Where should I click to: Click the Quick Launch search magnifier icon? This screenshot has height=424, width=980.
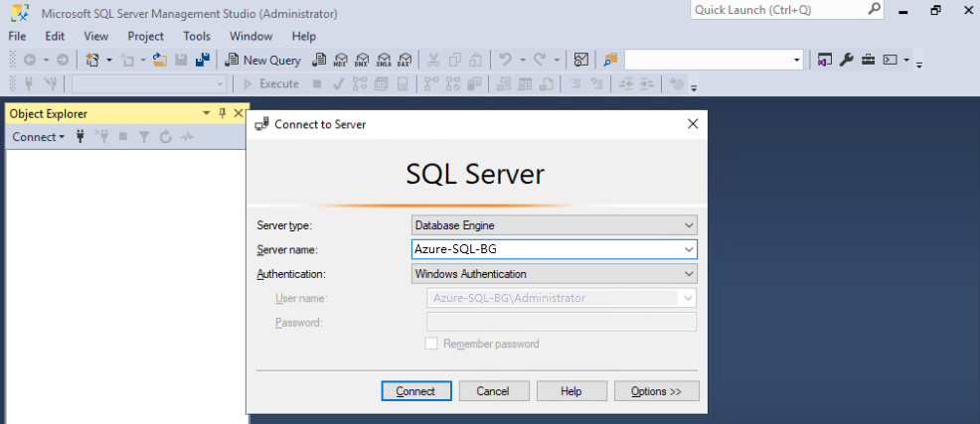(x=874, y=9)
